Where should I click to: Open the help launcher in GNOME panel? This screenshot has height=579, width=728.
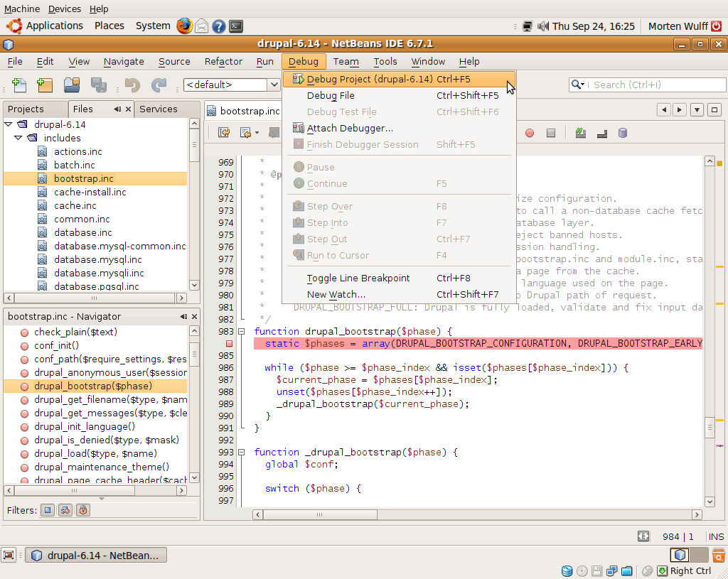coord(219,26)
